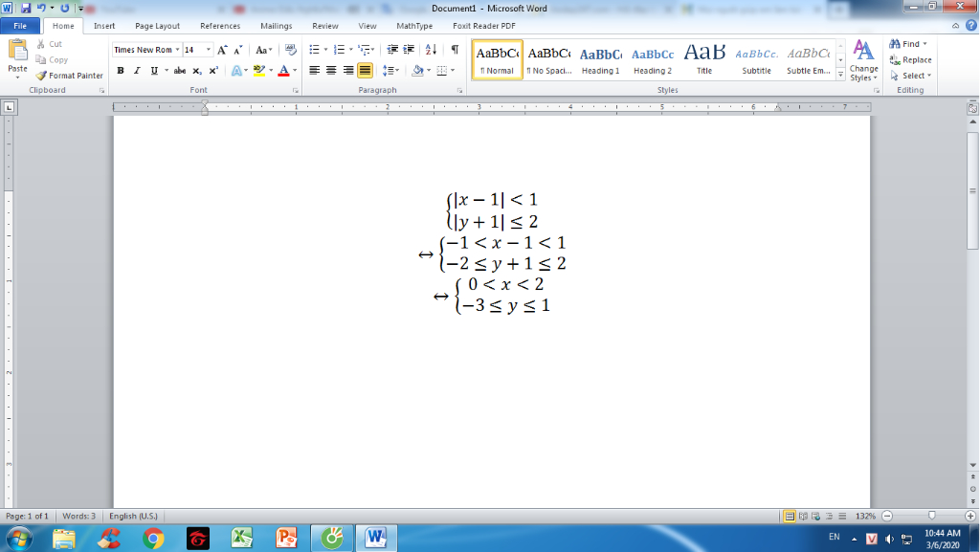Expand the numbering list dropdown

[350, 50]
